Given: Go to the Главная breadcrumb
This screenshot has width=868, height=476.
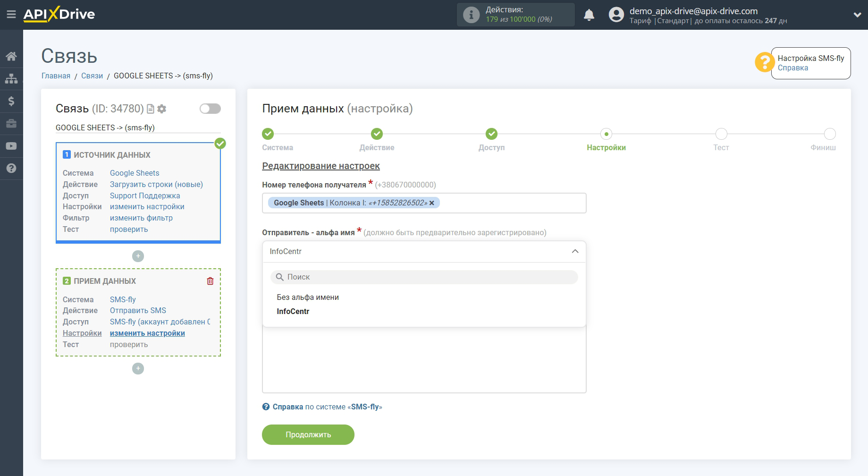Looking at the screenshot, I should point(56,76).
